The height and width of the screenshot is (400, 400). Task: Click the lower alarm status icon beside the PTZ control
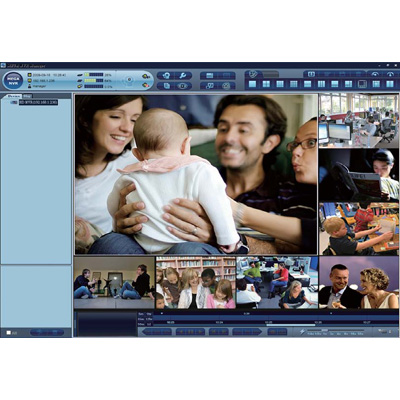pyautogui.click(x=145, y=85)
